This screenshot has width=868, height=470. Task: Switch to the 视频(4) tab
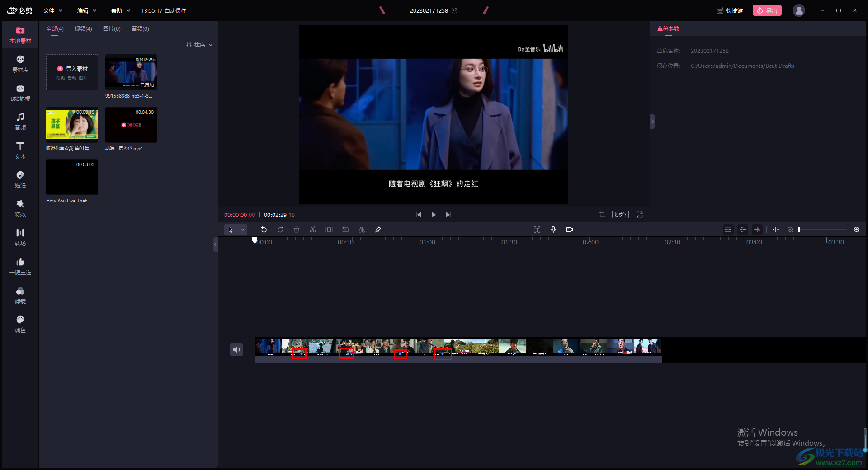pyautogui.click(x=83, y=28)
